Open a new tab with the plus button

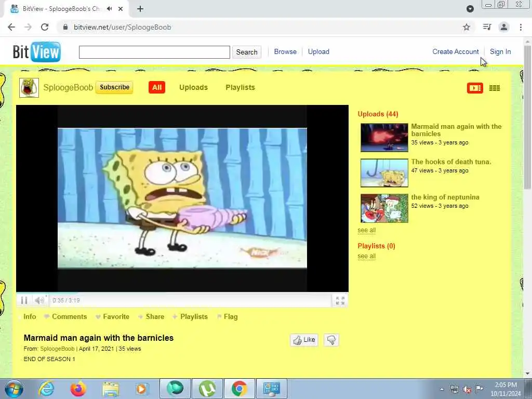(140, 9)
